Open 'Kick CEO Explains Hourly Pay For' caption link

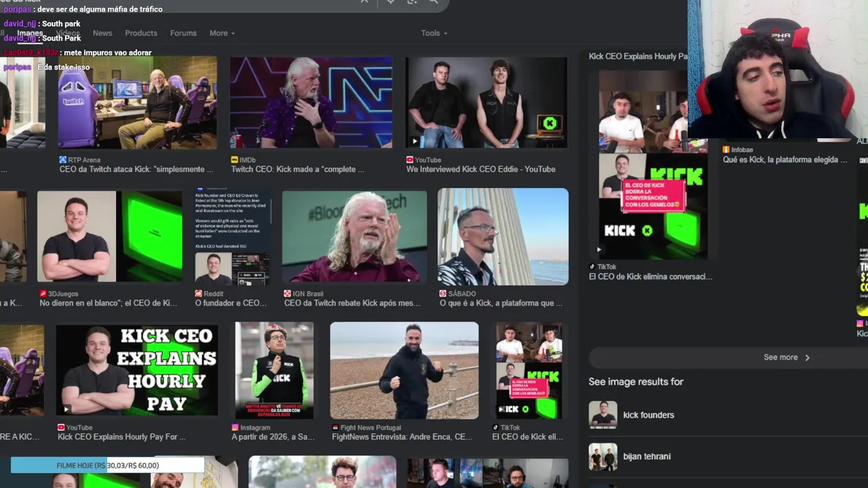[122, 437]
